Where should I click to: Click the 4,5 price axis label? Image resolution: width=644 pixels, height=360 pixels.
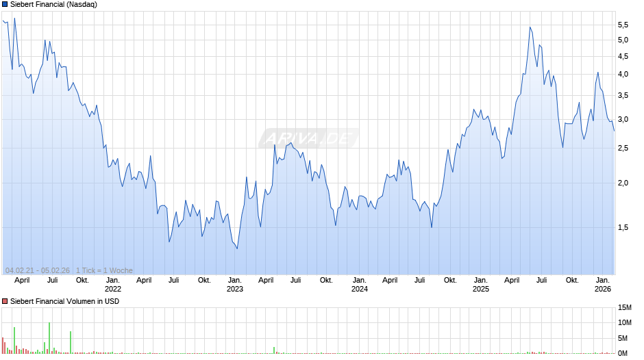(623, 57)
